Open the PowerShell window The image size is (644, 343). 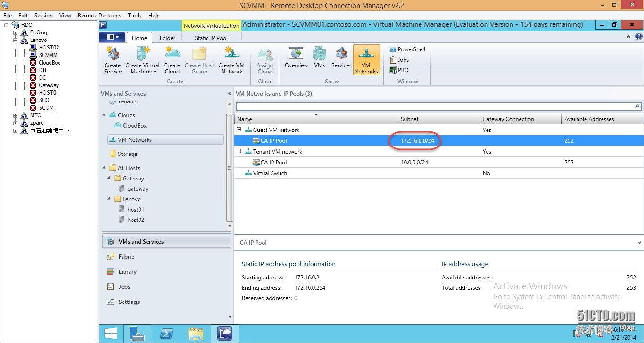[x=407, y=49]
